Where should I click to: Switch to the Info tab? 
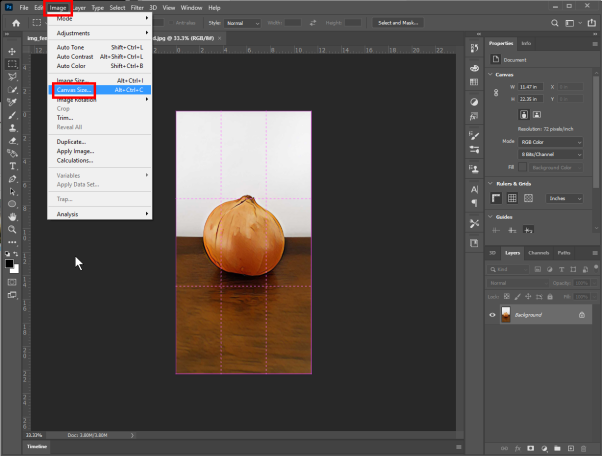[x=526, y=43]
